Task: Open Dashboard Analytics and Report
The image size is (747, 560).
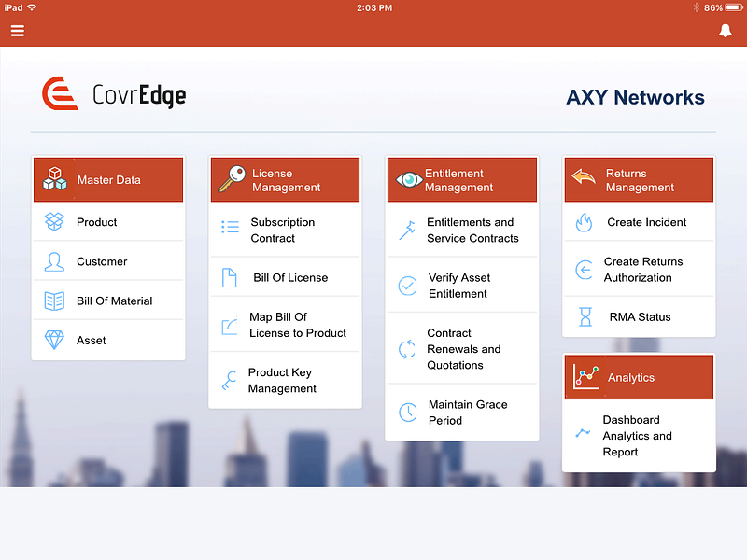Action: (x=639, y=436)
